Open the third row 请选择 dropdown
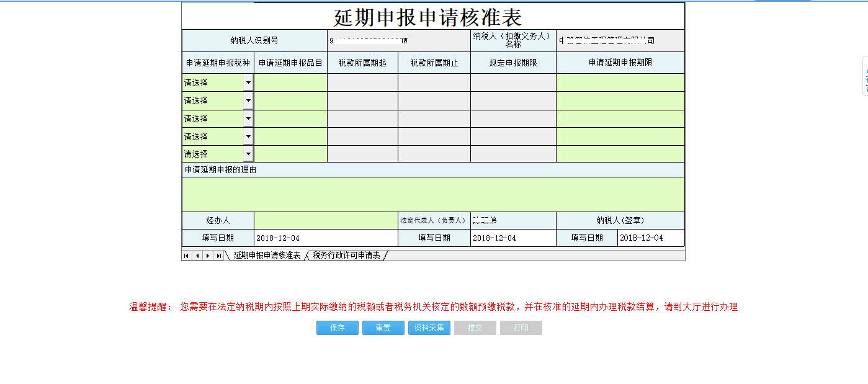This screenshot has width=868, height=384. pyautogui.click(x=247, y=118)
